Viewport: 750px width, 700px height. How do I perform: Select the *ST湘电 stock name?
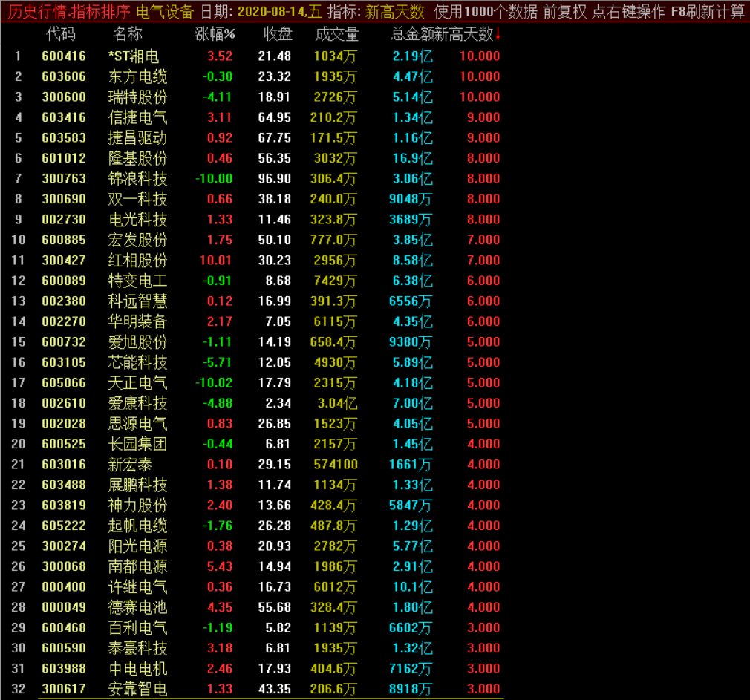coord(134,56)
